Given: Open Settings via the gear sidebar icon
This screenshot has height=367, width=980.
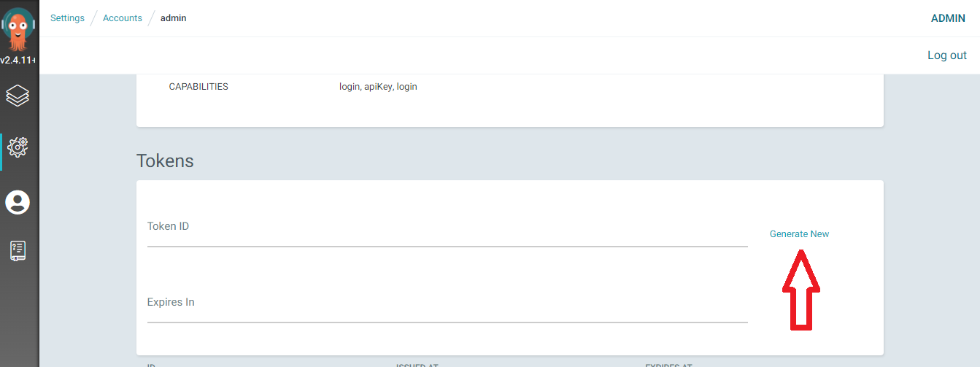Looking at the screenshot, I should click(x=18, y=147).
